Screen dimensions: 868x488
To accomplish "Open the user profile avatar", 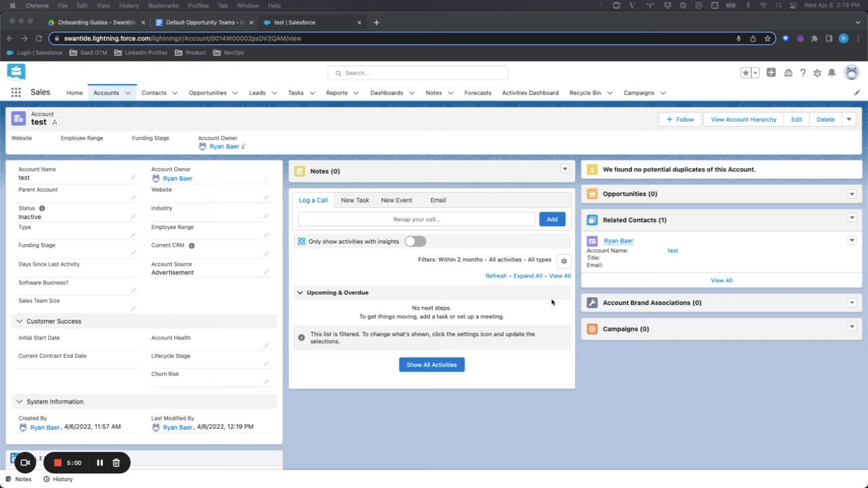I will tap(852, 73).
